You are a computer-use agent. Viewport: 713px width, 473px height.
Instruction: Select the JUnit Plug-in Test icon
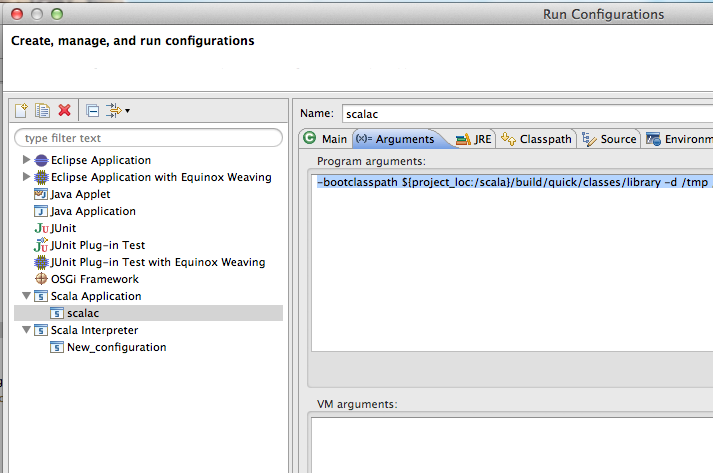(41, 245)
